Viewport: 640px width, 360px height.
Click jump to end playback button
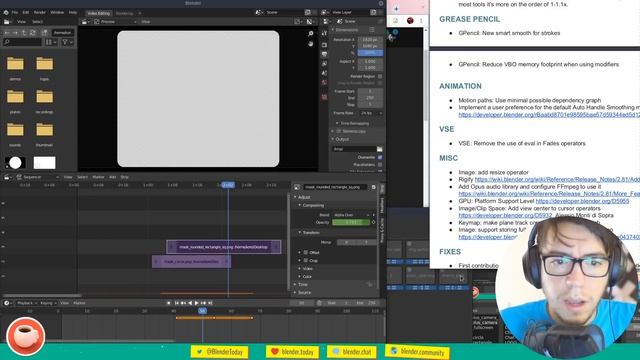click(210, 303)
